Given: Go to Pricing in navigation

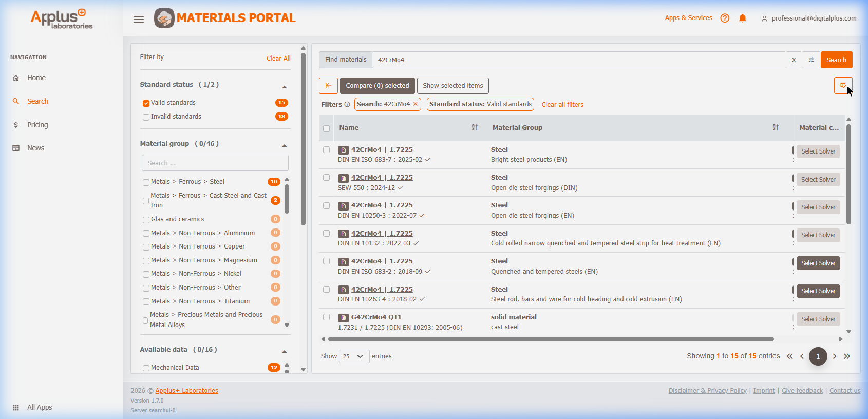Looking at the screenshot, I should tap(37, 125).
